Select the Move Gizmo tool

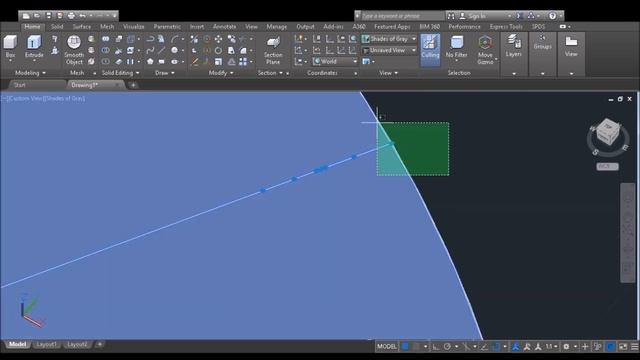(485, 50)
